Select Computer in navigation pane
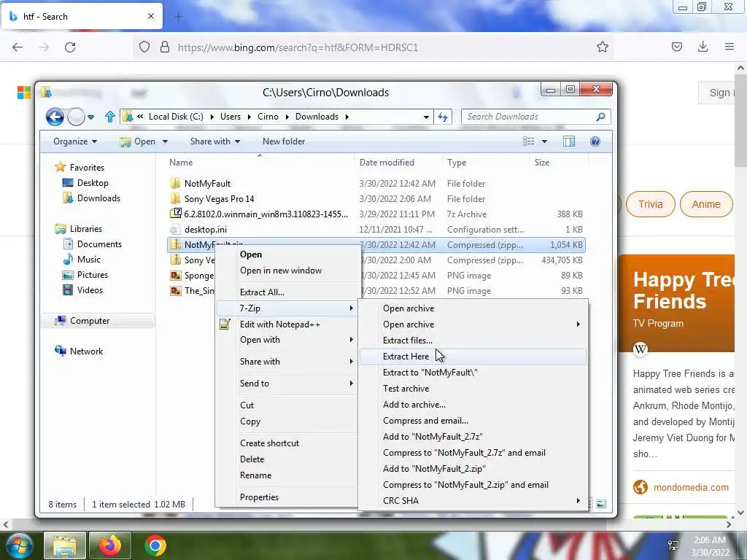The height and width of the screenshot is (560, 747). (98, 321)
